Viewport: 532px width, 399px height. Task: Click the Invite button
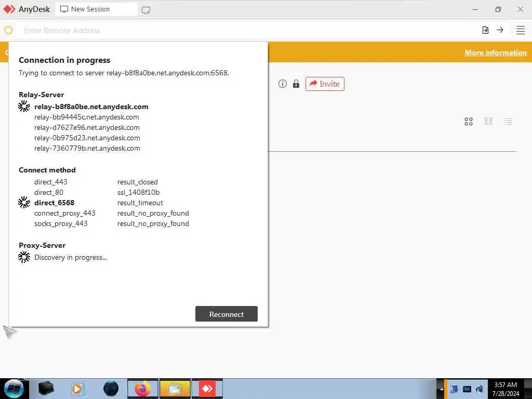pyautogui.click(x=325, y=84)
